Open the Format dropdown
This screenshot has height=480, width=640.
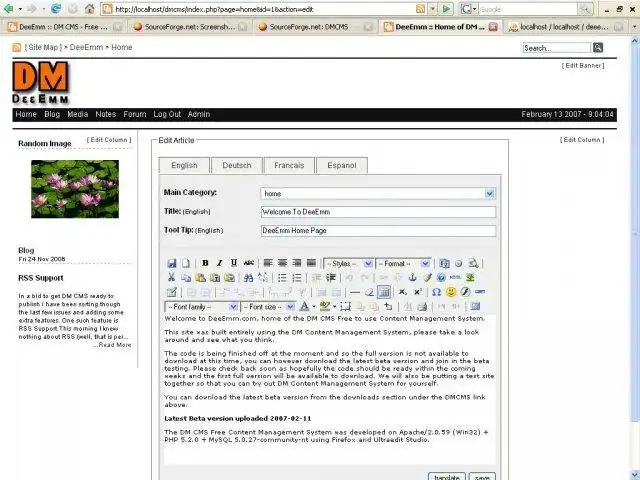point(402,264)
